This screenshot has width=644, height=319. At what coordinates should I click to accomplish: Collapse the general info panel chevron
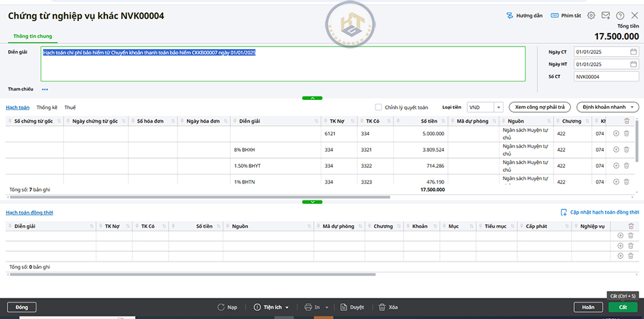(x=312, y=98)
